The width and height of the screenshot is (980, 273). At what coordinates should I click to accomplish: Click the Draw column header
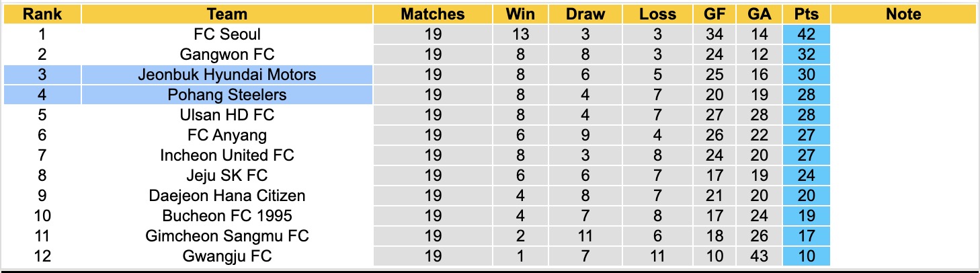point(585,14)
